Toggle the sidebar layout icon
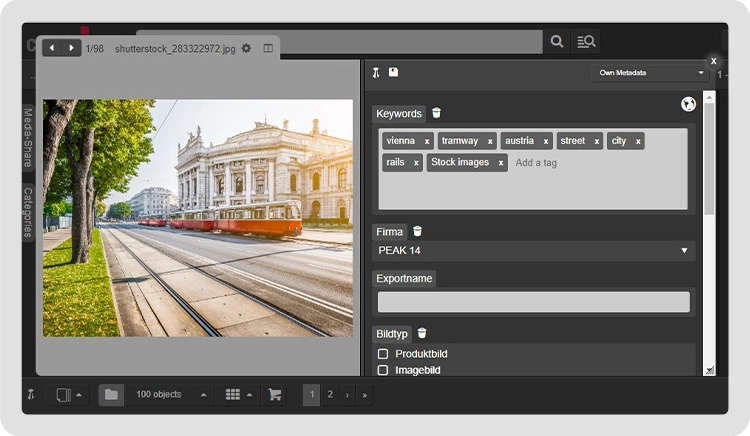The width and height of the screenshot is (750, 436). 64,395
